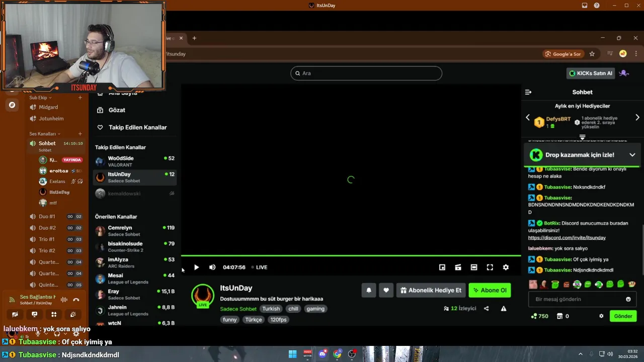The height and width of the screenshot is (362, 644).
Task: Open the emoji picker in chat
Action: click(x=628, y=299)
